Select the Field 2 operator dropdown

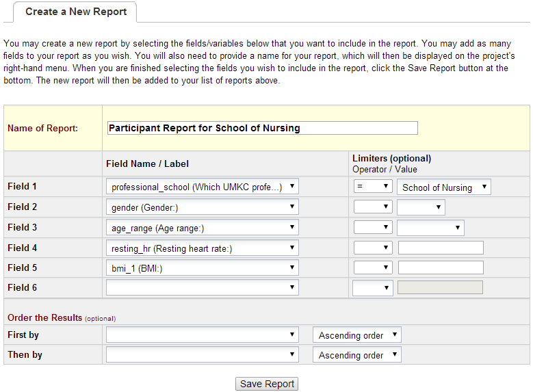(372, 207)
